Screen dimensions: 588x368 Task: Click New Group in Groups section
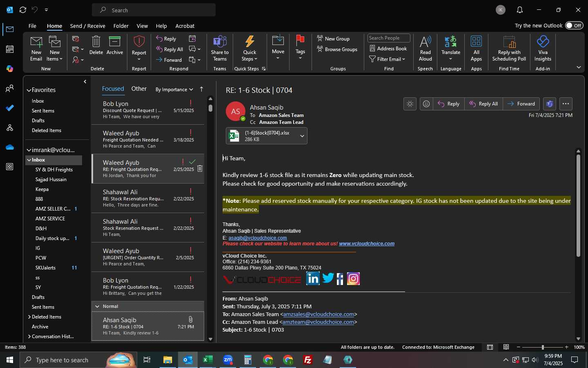click(333, 39)
